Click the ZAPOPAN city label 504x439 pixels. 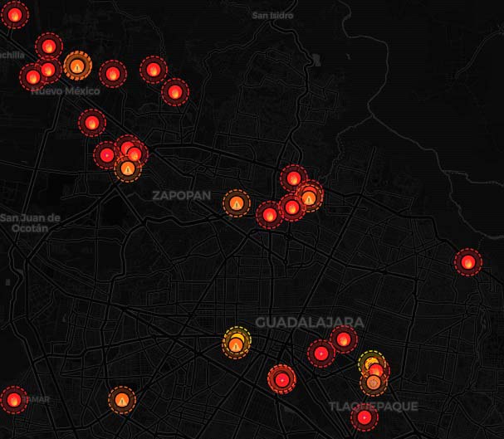182,195
